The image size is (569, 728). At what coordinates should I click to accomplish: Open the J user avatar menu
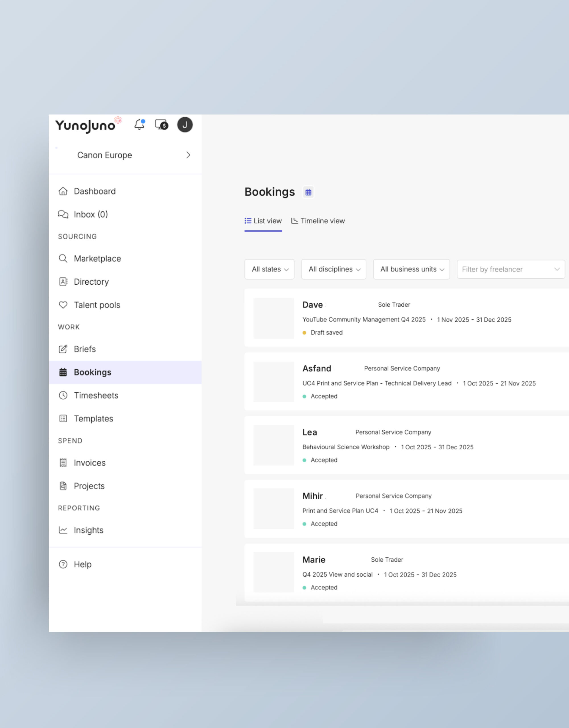pyautogui.click(x=185, y=125)
